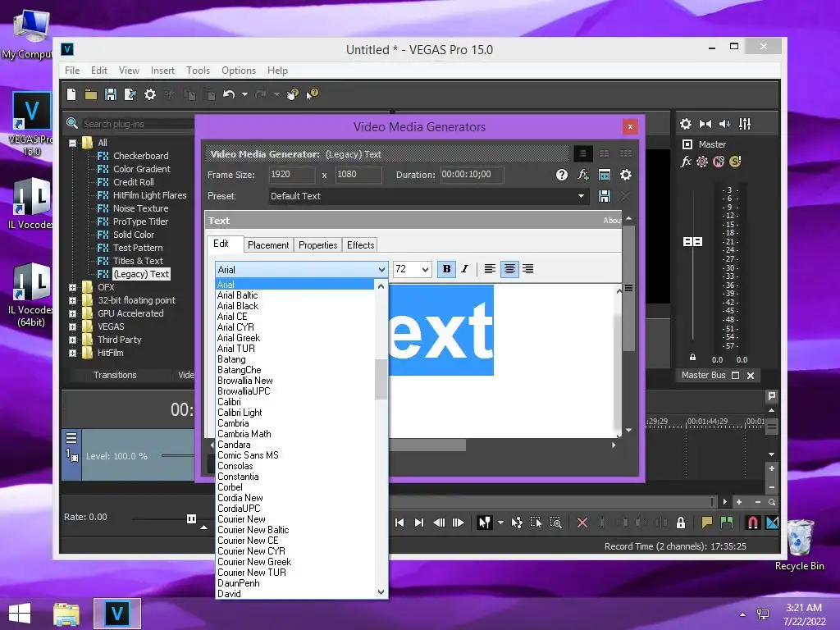Toggle the Master checkbox in mixer

pyautogui.click(x=687, y=144)
